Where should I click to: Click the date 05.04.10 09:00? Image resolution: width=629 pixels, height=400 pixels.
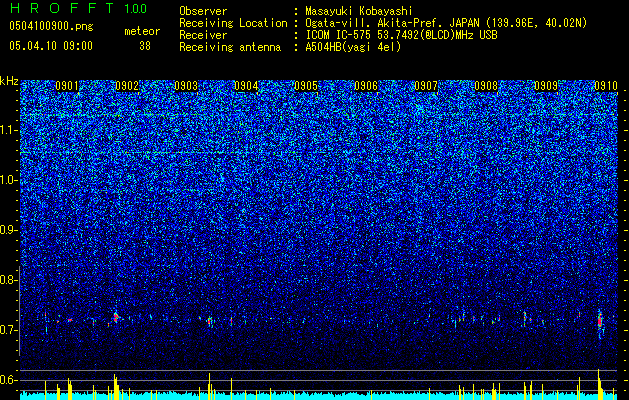51,46
